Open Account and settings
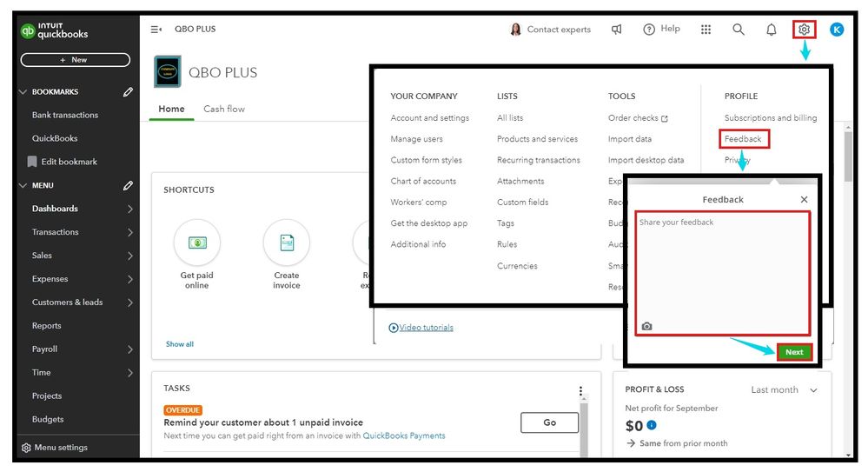 429,118
